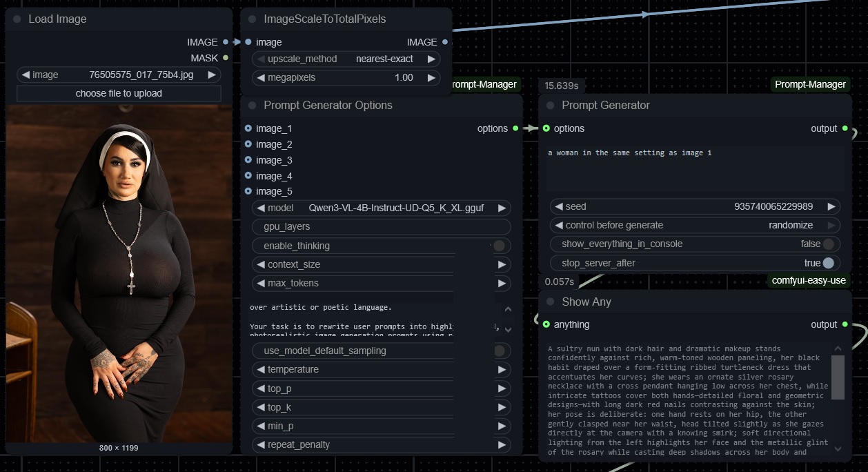Toggle show_everything_in_console switch
868x472 pixels.
click(x=828, y=244)
